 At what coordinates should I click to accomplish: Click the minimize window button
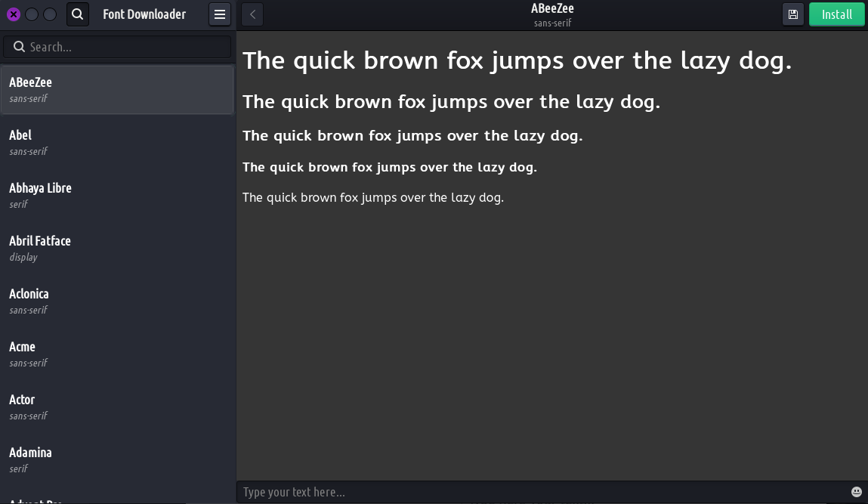(x=32, y=14)
